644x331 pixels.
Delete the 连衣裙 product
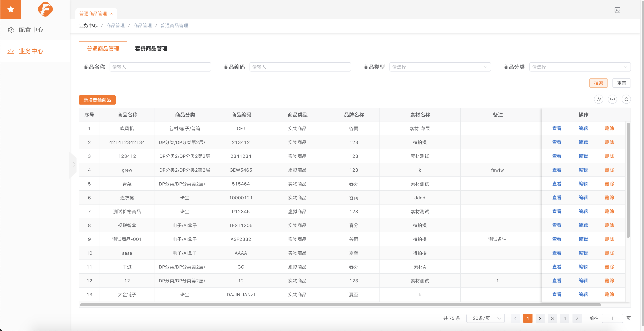click(x=610, y=197)
